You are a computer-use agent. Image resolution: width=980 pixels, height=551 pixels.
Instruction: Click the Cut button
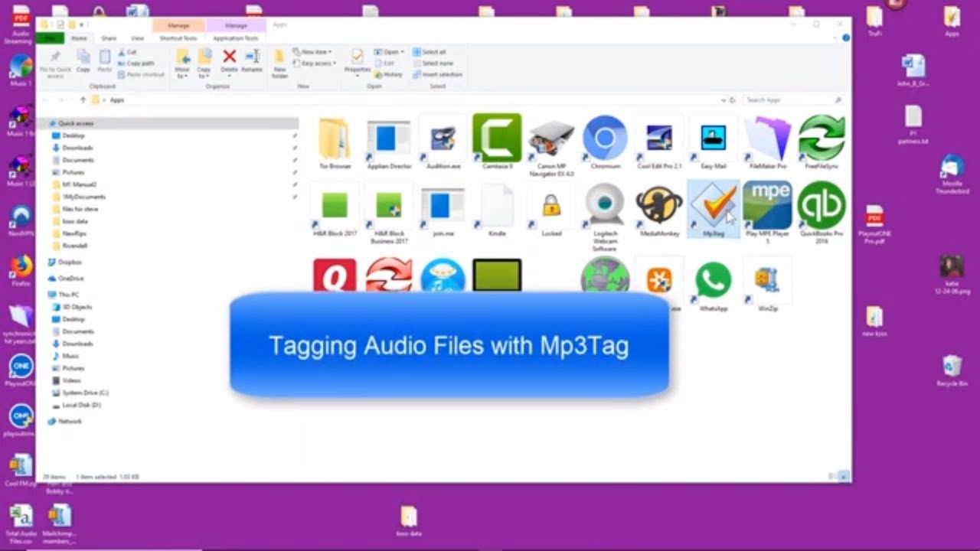127,52
